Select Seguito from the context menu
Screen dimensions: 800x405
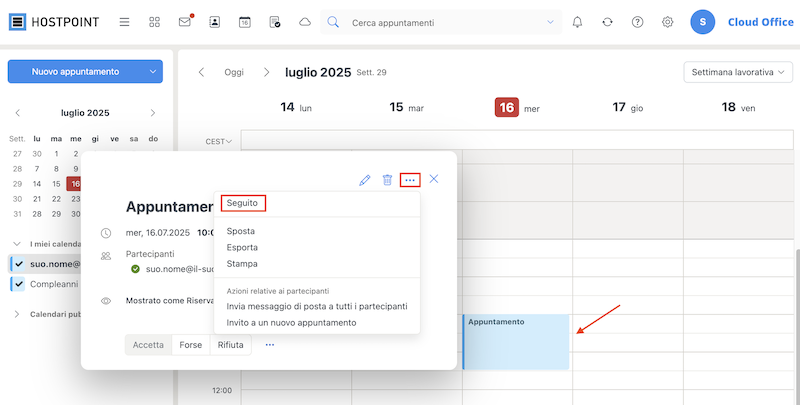coord(242,203)
